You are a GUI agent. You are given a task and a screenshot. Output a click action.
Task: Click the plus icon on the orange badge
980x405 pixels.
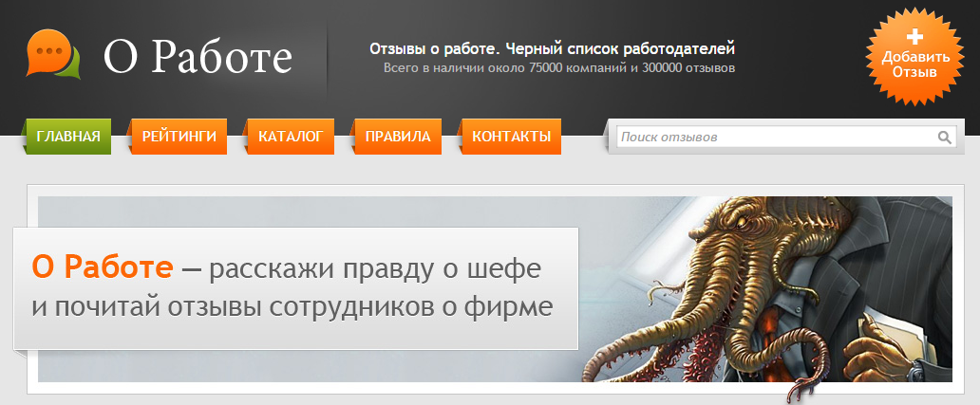914,37
